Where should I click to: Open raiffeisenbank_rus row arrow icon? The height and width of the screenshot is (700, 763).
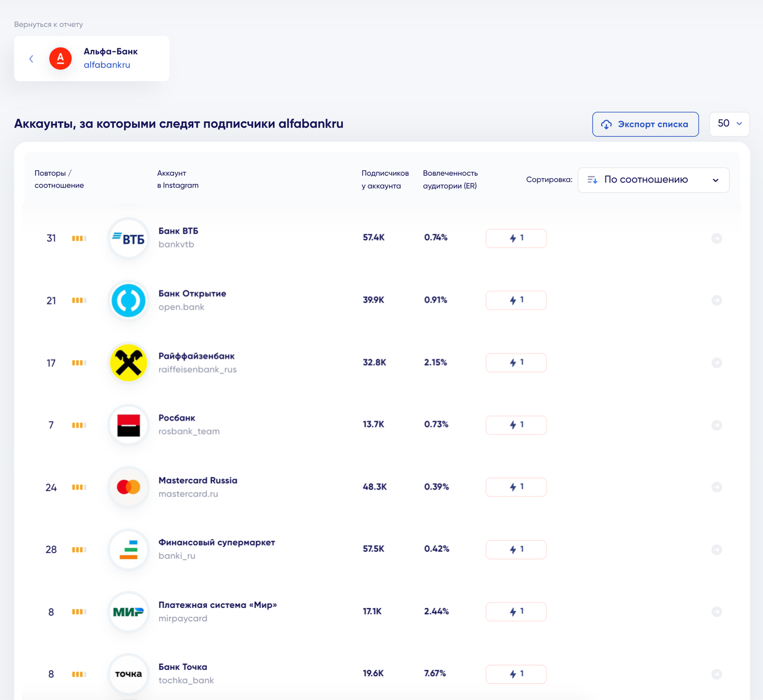[717, 363]
